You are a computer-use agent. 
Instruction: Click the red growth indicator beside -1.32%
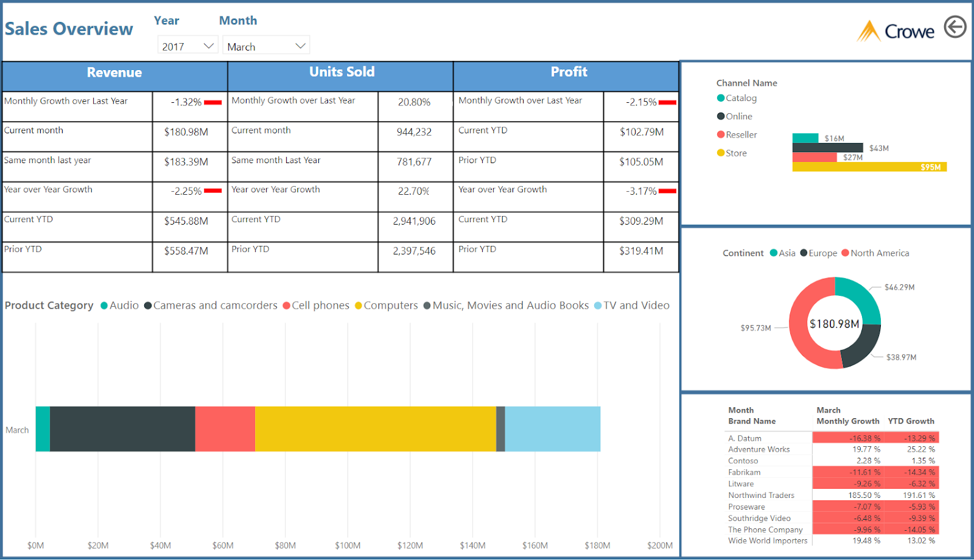pos(212,103)
